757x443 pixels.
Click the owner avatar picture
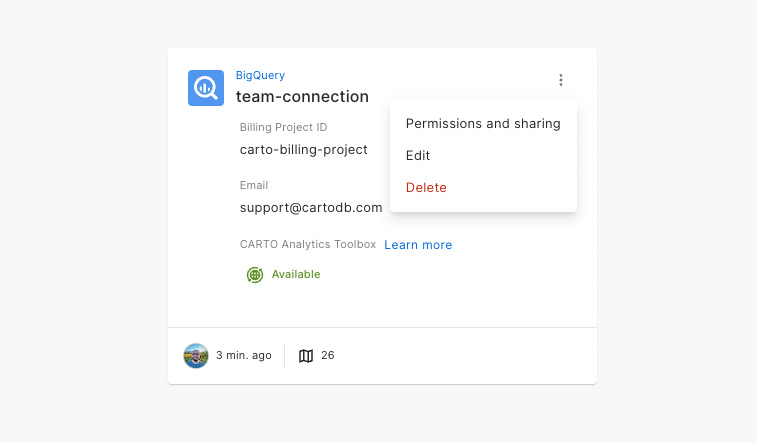[196, 356]
